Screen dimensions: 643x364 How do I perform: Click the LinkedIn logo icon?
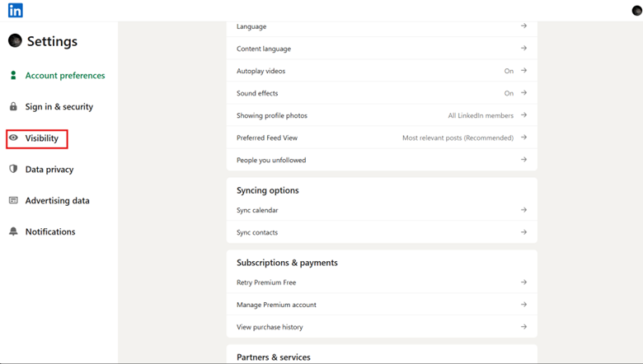pyautogui.click(x=15, y=10)
